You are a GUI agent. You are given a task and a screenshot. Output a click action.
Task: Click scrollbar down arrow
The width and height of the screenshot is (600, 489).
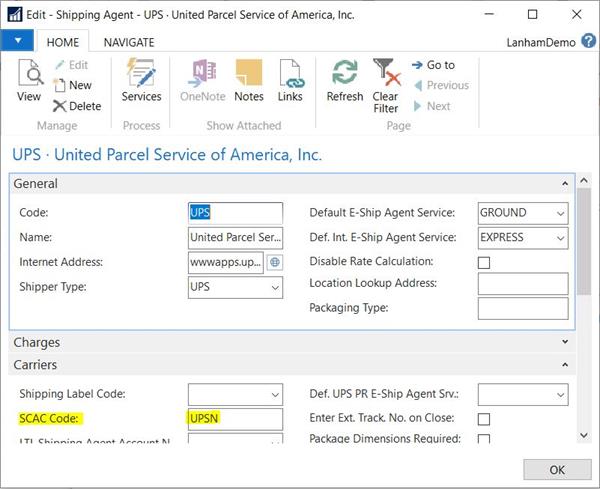[584, 435]
